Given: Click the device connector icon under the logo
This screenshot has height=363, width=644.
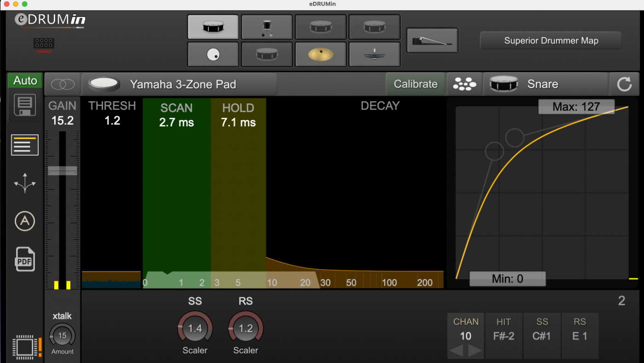Looking at the screenshot, I should coord(44,44).
